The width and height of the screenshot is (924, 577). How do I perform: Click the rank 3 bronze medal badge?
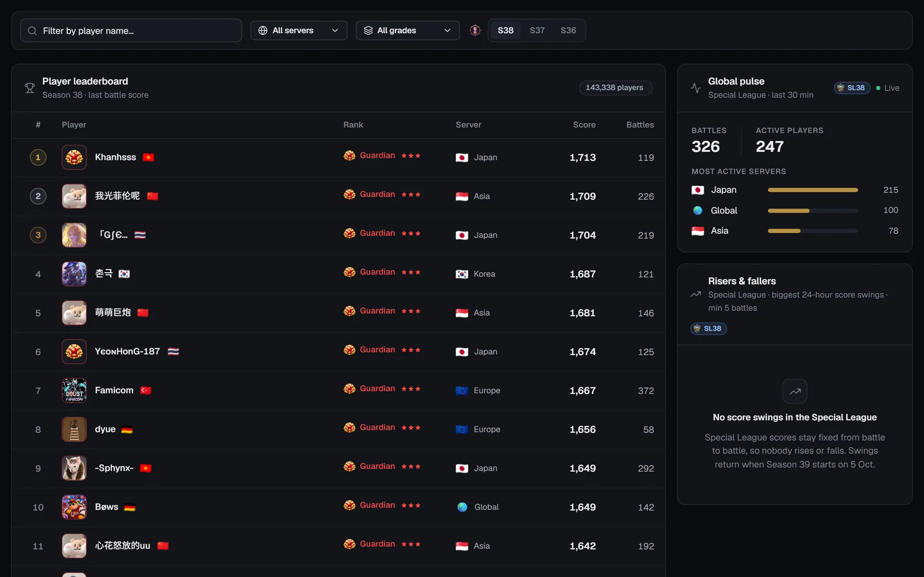point(38,235)
